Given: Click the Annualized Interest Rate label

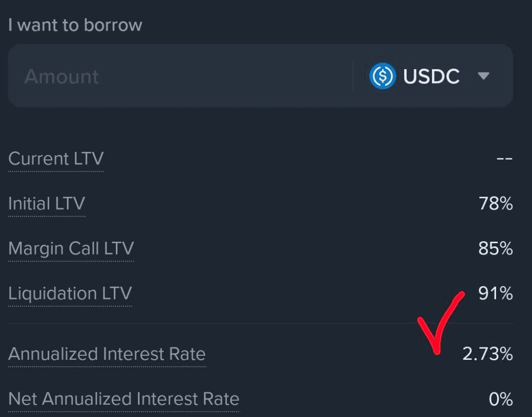Looking at the screenshot, I should pos(106,354).
